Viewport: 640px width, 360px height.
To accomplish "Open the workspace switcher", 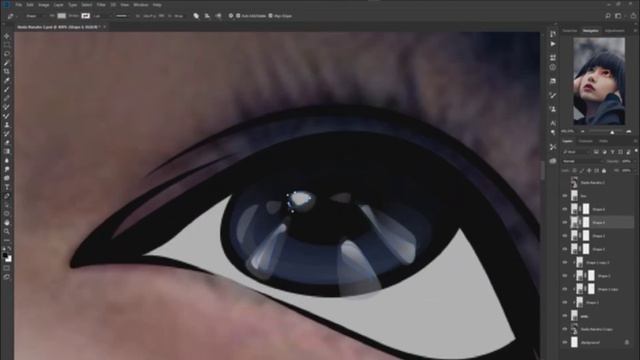I will (x=619, y=16).
